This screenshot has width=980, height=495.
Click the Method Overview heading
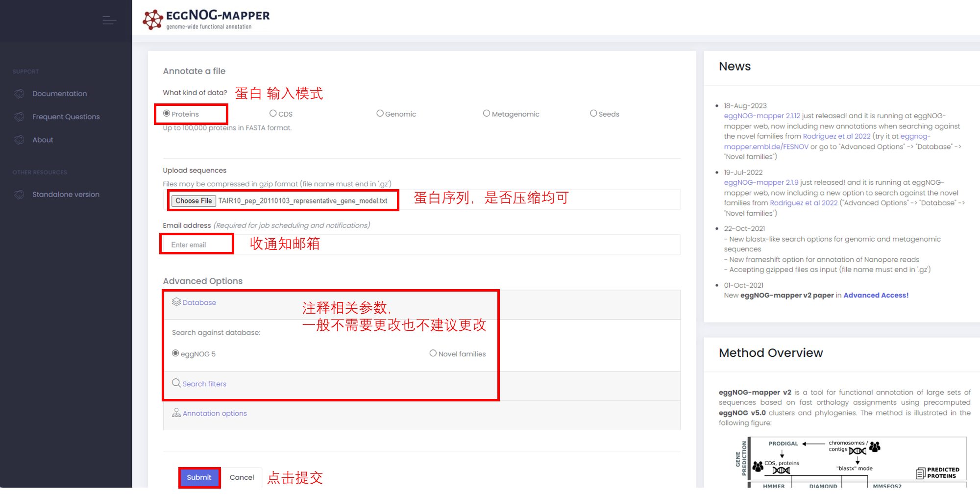click(771, 353)
